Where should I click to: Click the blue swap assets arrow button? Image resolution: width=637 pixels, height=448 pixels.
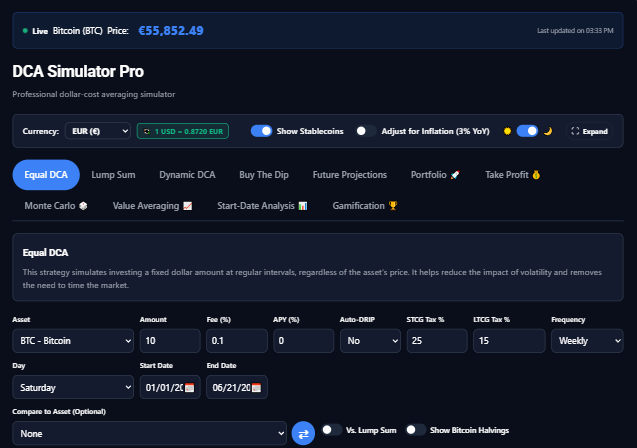click(x=303, y=433)
